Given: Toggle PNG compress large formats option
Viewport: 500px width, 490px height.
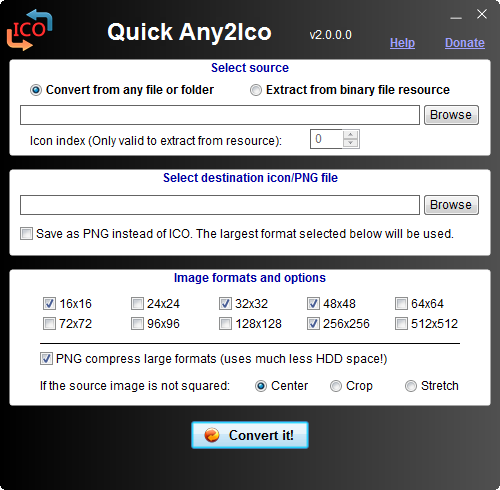Looking at the screenshot, I should point(46,359).
